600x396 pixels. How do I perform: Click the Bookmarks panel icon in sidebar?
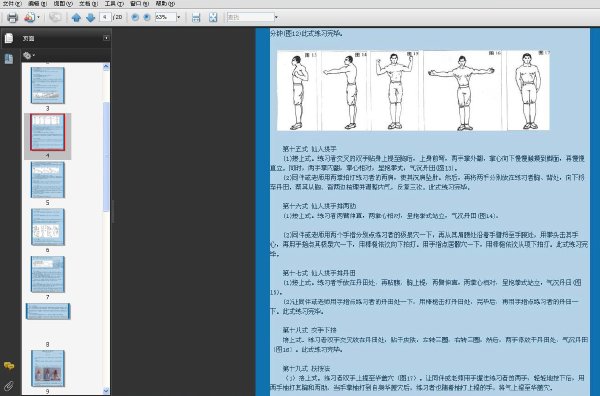(x=8, y=59)
